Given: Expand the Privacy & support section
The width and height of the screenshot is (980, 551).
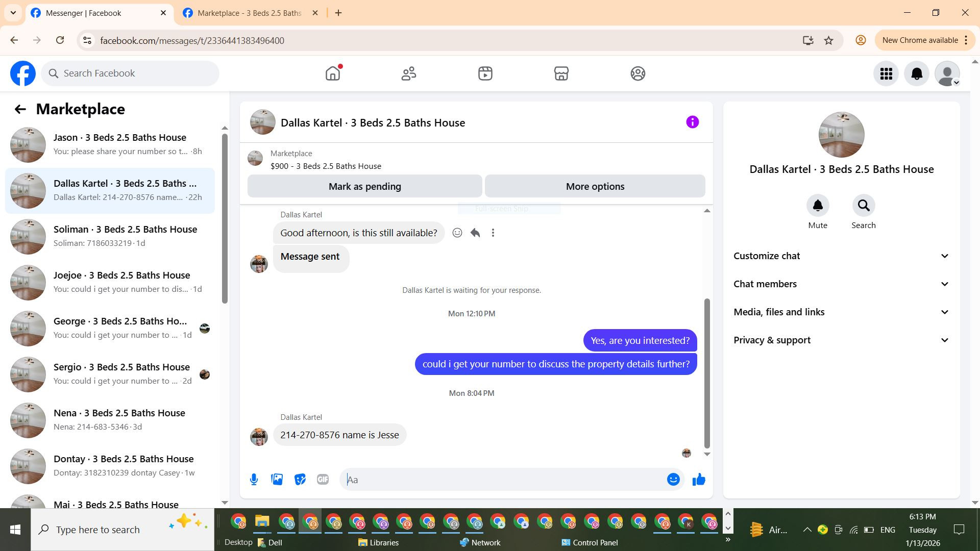Looking at the screenshot, I should pyautogui.click(x=841, y=340).
